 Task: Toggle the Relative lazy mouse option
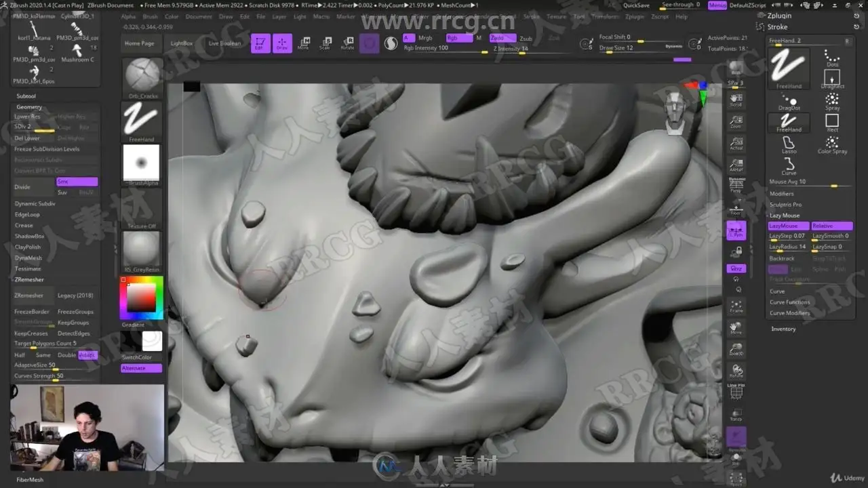(831, 226)
